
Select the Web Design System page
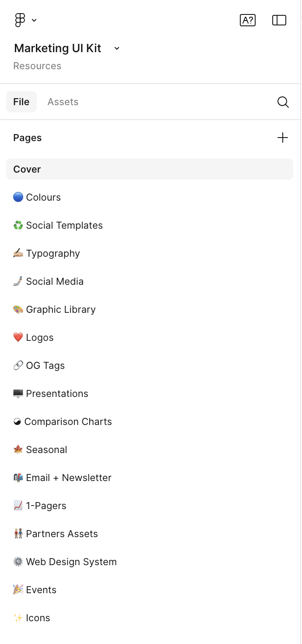(x=71, y=562)
